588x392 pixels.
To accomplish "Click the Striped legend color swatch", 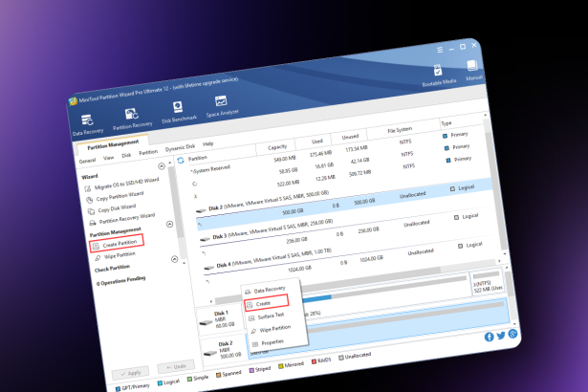I will [x=251, y=371].
